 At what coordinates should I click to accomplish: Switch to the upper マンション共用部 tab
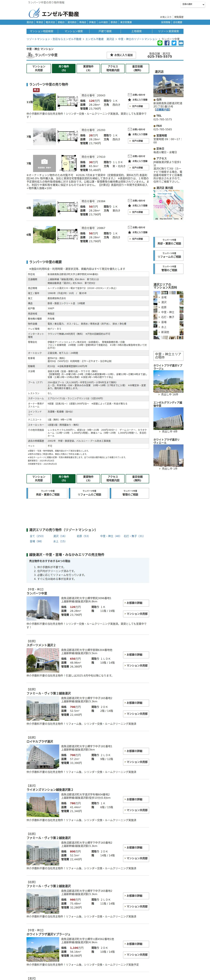coord(39,68)
